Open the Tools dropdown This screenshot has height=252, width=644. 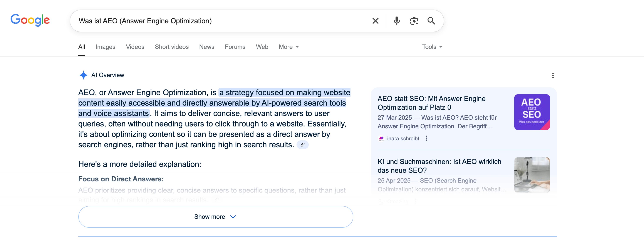coord(432,47)
